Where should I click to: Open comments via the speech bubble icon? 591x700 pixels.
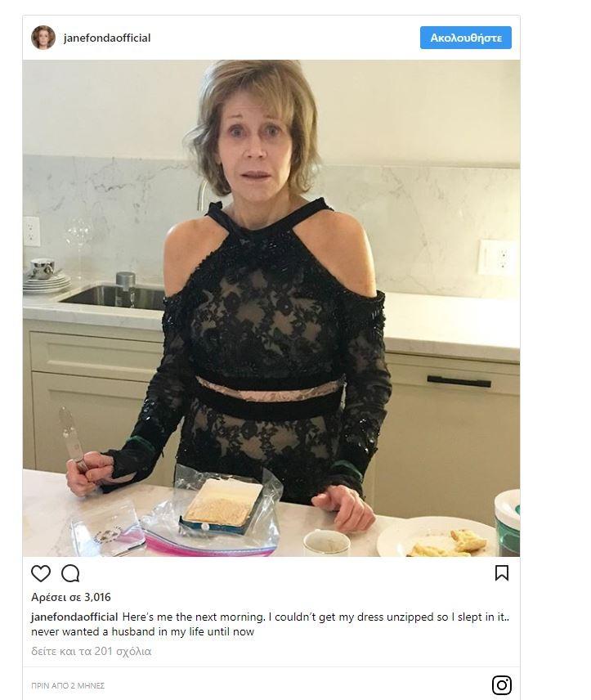[x=70, y=573]
